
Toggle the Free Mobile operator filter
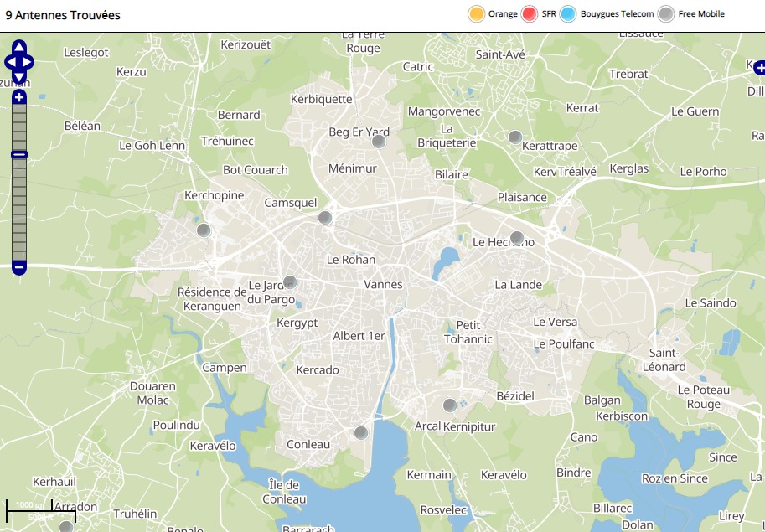tap(666, 14)
